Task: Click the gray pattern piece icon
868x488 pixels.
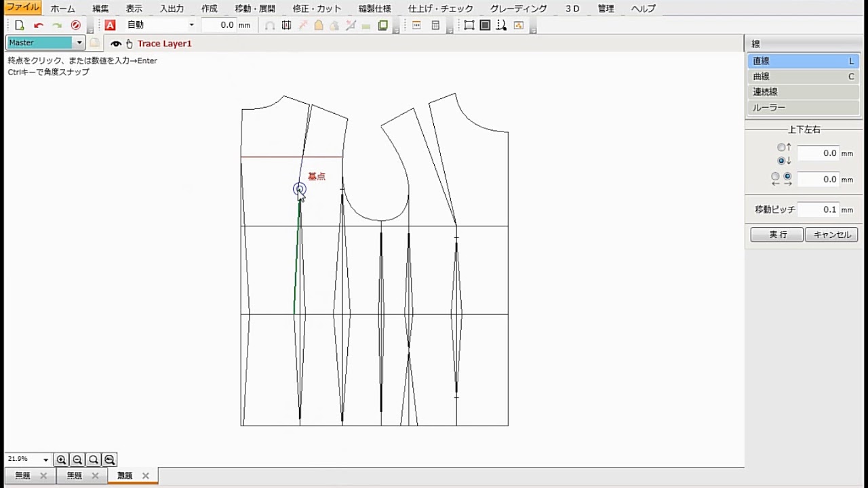Action: pyautogui.click(x=334, y=26)
